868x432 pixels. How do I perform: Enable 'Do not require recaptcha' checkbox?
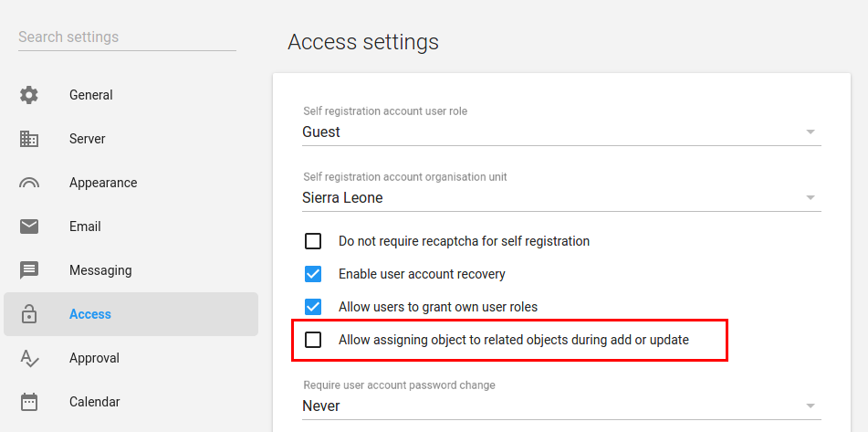(313, 241)
